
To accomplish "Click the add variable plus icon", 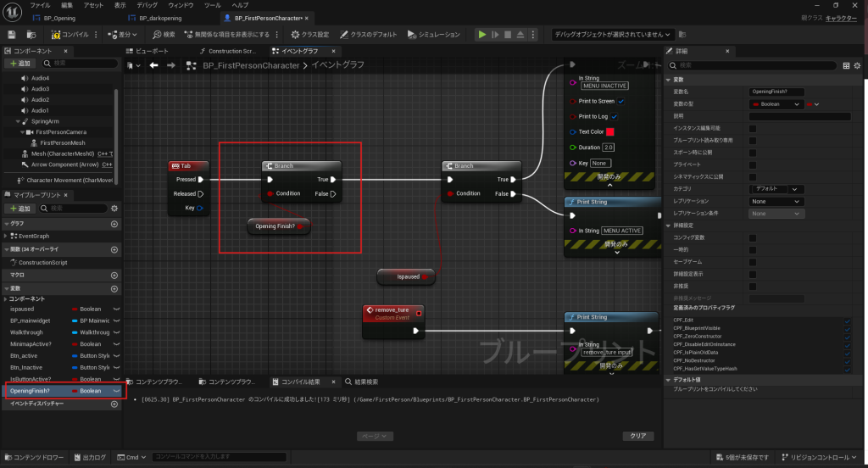I will 114,288.
